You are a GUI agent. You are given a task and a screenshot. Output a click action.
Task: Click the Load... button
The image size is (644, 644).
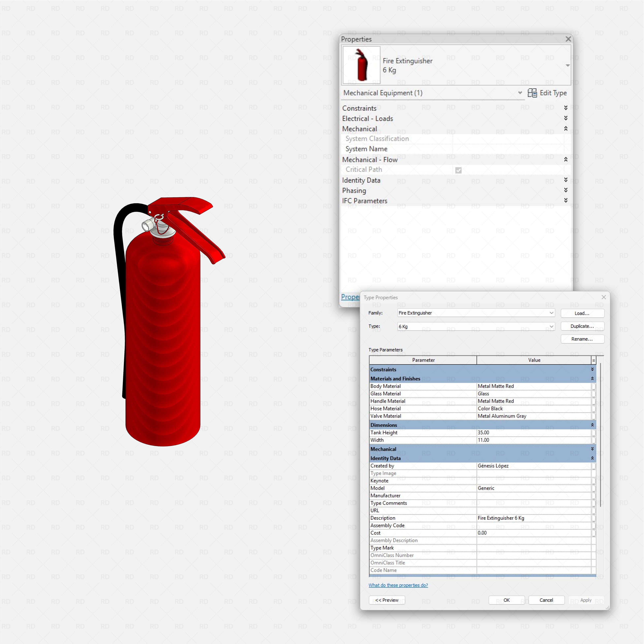coord(582,313)
